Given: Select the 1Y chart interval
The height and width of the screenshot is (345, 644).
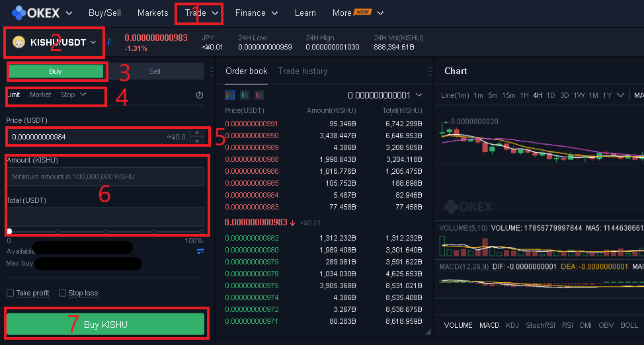Looking at the screenshot, I should pyautogui.click(x=607, y=95).
